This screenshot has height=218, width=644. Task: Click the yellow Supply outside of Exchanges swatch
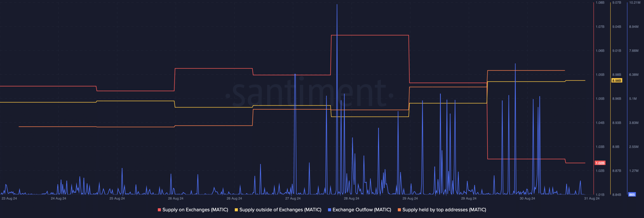point(236,210)
